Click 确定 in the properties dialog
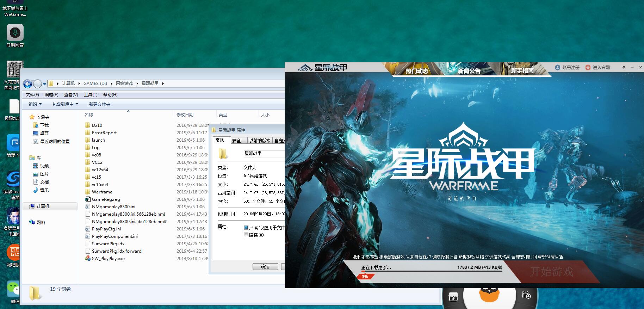 (265, 266)
